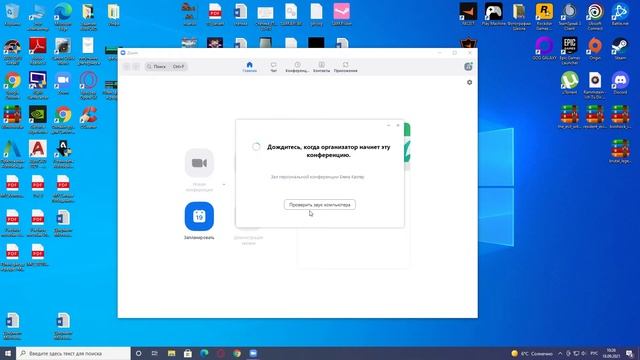Go to the Contacts tab in Zoom
This screenshot has height=360, width=640.
click(322, 67)
